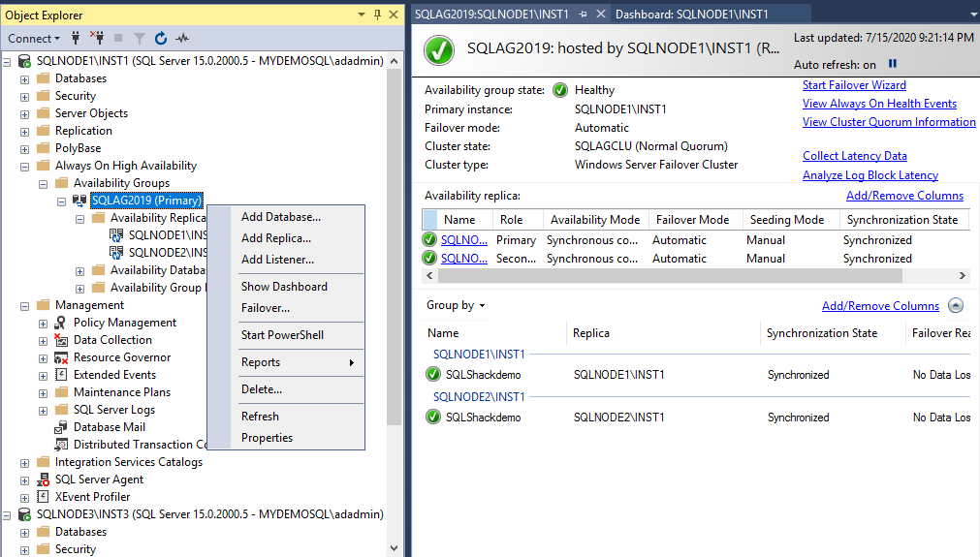Image resolution: width=980 pixels, height=557 pixels.
Task: Click the Policy Management icon
Action: pyautogui.click(x=61, y=323)
